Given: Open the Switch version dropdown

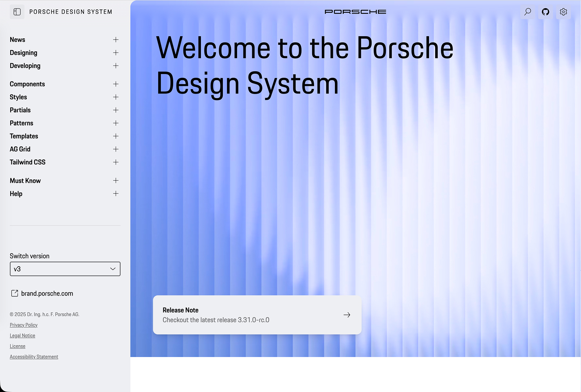Looking at the screenshot, I should click(x=65, y=269).
